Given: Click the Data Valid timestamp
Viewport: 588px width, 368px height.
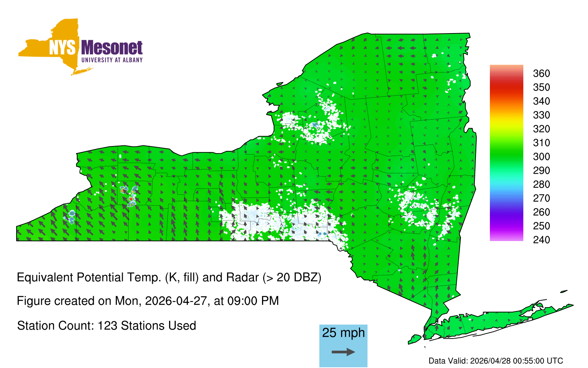Looking at the screenshot, I should click(x=496, y=361).
